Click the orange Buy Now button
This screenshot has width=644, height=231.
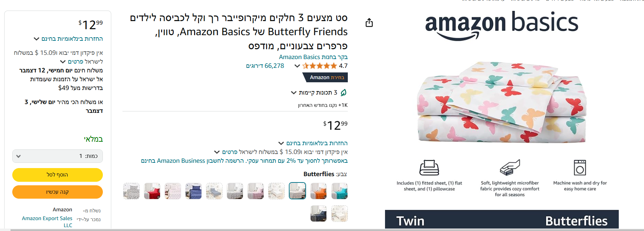click(x=58, y=192)
